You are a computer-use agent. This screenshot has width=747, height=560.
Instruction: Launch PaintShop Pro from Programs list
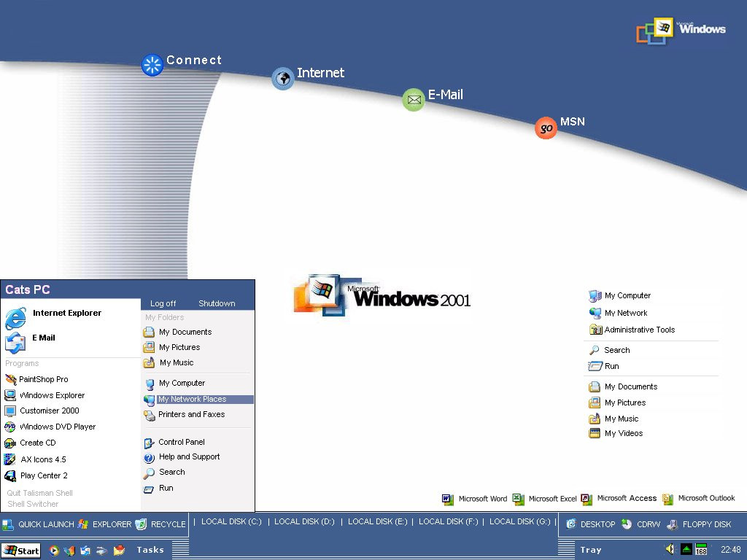click(36, 379)
